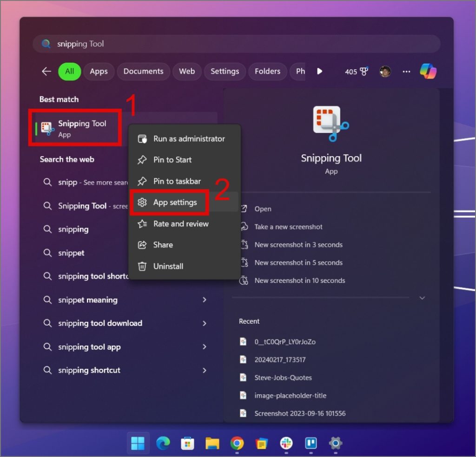Open recent file 20240217_173517
Viewport: 476px width, 457px height.
[x=280, y=359]
